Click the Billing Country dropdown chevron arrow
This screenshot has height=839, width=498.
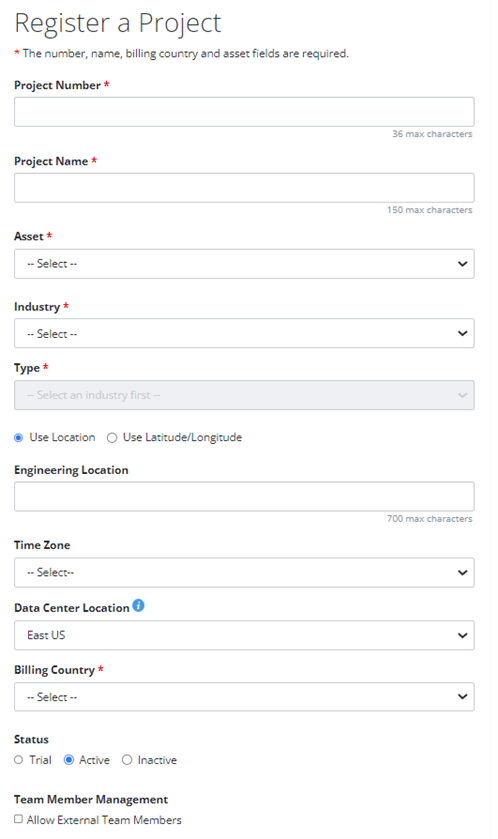(x=462, y=697)
